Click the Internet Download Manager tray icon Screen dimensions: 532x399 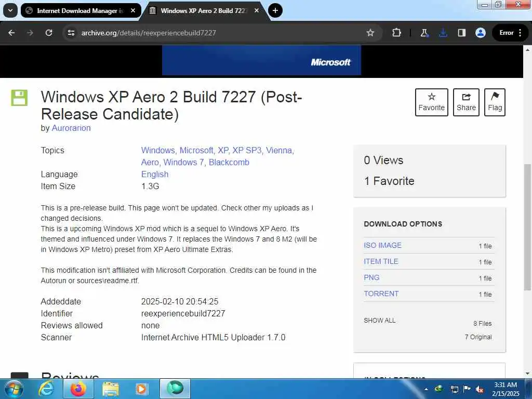440,389
